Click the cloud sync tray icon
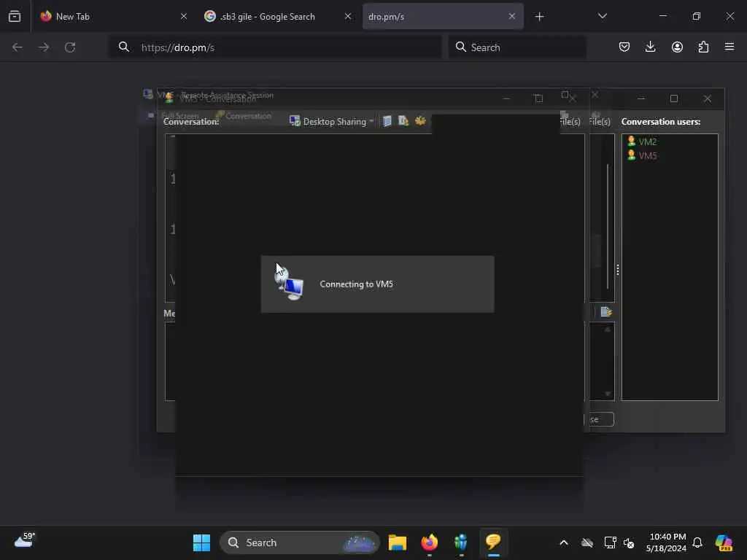Image resolution: width=747 pixels, height=560 pixels. [587, 542]
